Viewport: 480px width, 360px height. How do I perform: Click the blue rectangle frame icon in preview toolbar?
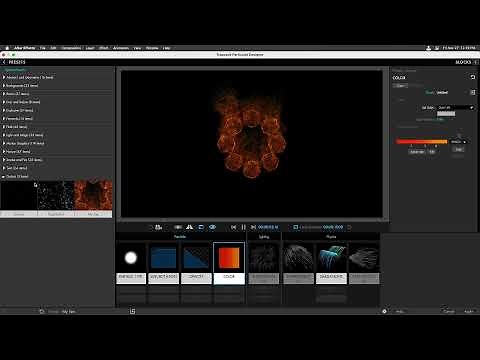(201, 227)
